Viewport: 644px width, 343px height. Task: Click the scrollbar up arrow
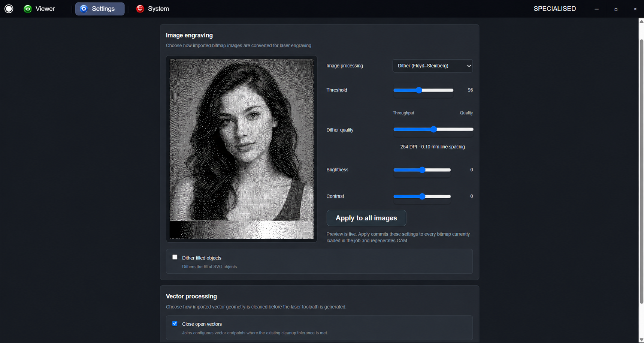641,21
